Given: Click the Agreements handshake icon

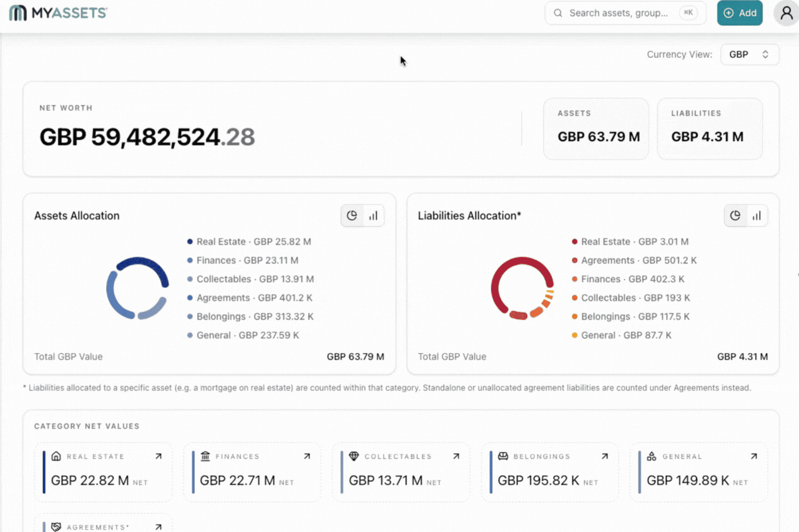Looking at the screenshot, I should [x=56, y=527].
